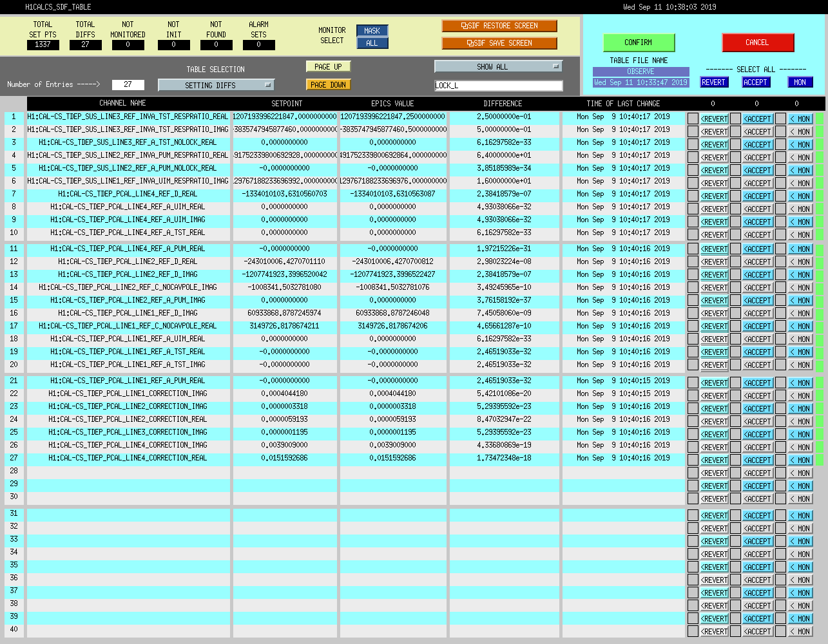Viewport: 828px width, 644px height.
Task: Toggle monitor checkbox for row 15
Action: [x=780, y=301]
